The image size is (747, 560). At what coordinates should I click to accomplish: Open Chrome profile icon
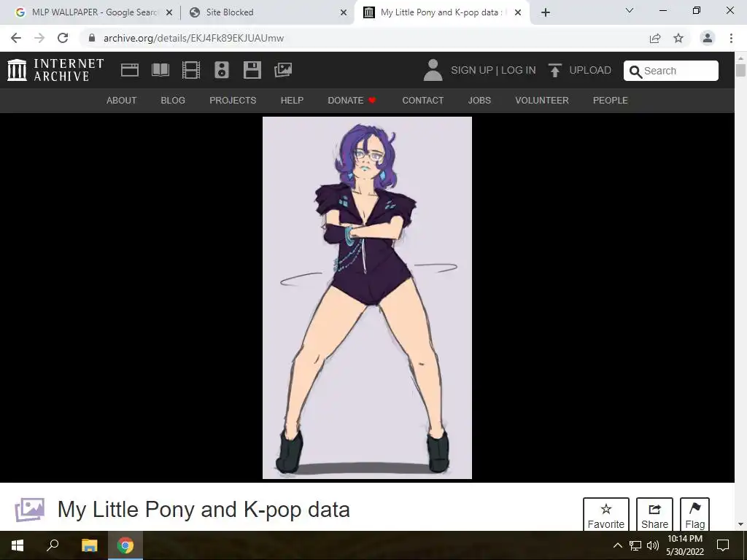click(x=708, y=38)
